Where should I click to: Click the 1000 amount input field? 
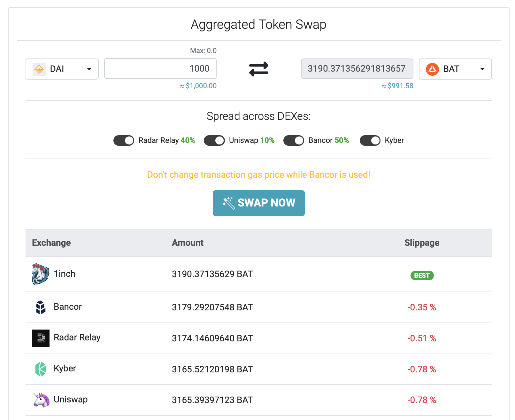pyautogui.click(x=160, y=69)
